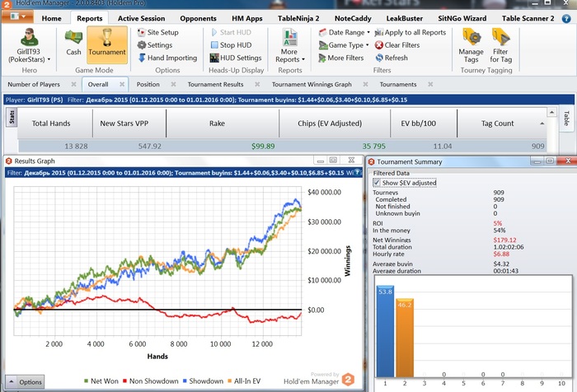Open More Reports icon
Viewport: 577px width, 392px height.
coord(290,37)
